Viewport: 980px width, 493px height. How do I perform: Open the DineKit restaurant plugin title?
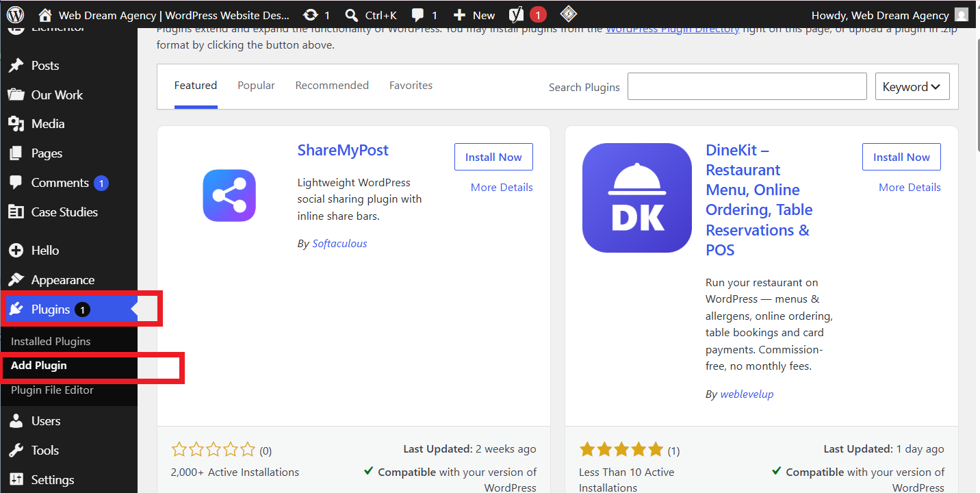(x=759, y=200)
